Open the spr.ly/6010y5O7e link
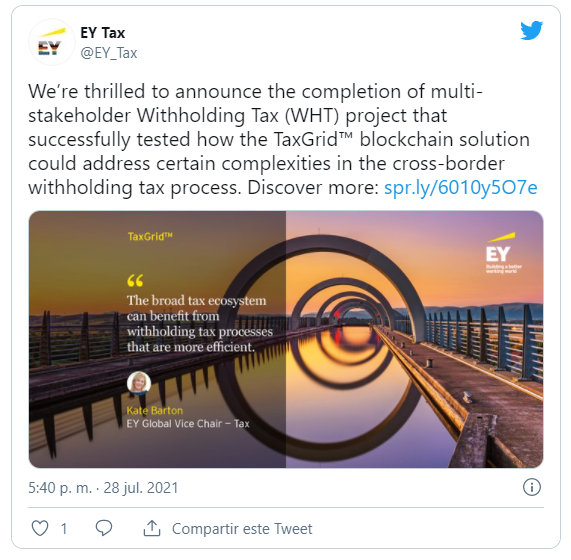Screen dimensions: 571x560 click(x=461, y=188)
